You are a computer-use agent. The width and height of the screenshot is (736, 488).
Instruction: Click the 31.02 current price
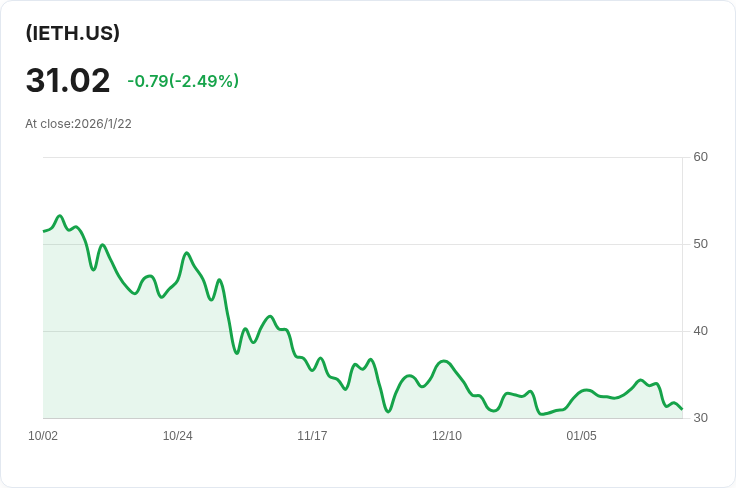68,80
